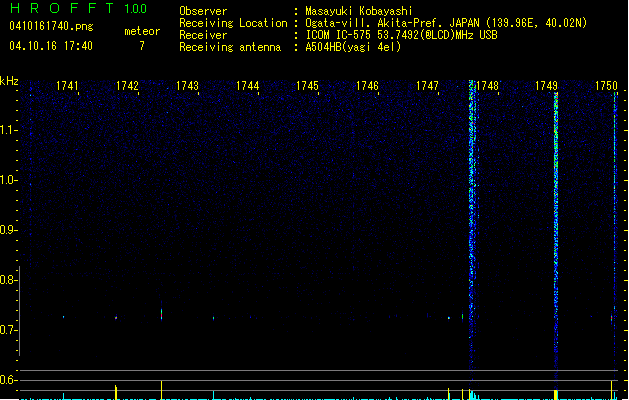This screenshot has height=400, width=629.
Task: Click the 1741 time axis label
Action: (67, 86)
